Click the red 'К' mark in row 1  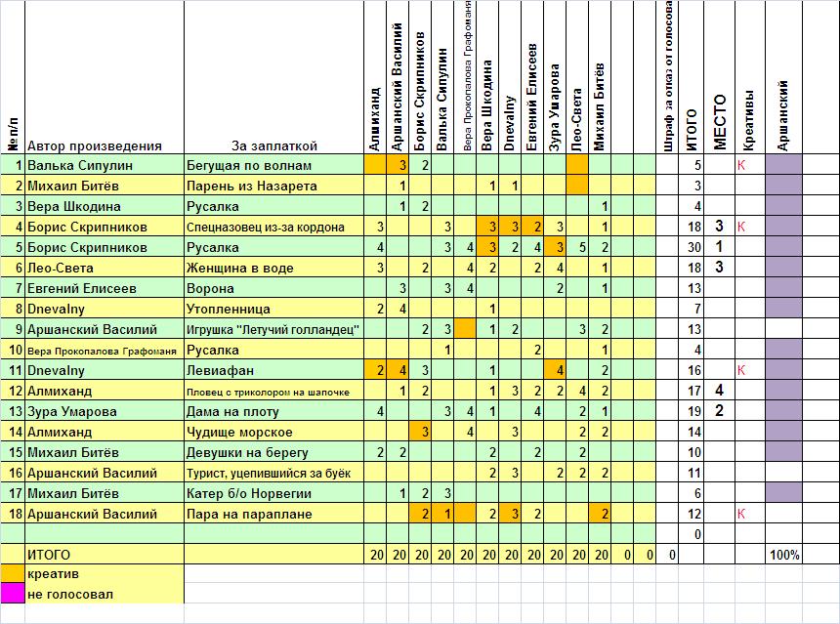[741, 165]
